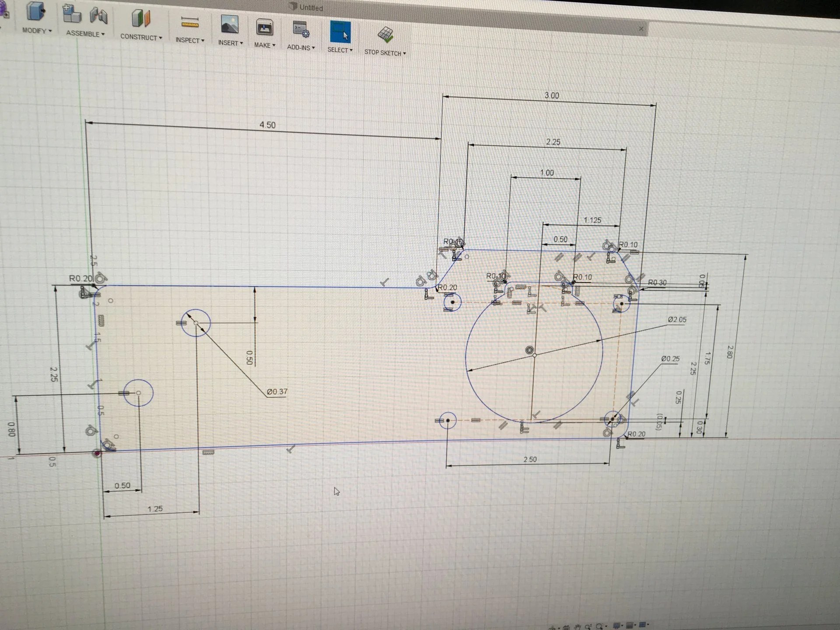Open the CONSTRUCT dropdown menu

click(141, 37)
